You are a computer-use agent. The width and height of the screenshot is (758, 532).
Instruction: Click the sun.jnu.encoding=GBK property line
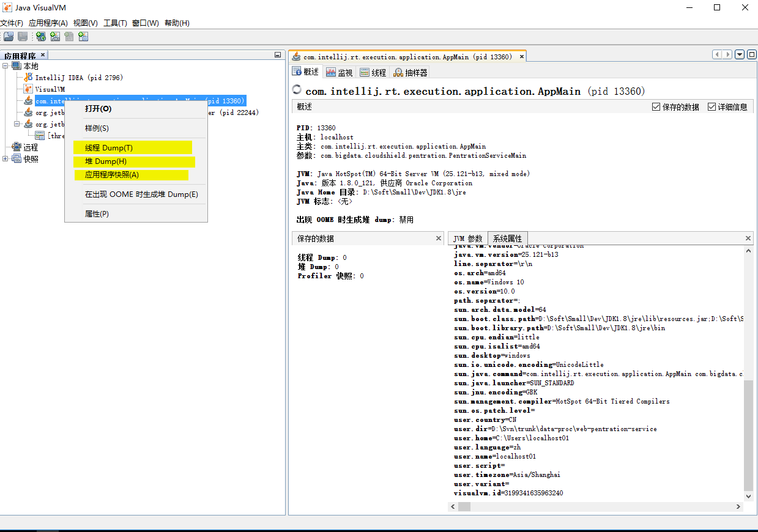click(x=496, y=392)
